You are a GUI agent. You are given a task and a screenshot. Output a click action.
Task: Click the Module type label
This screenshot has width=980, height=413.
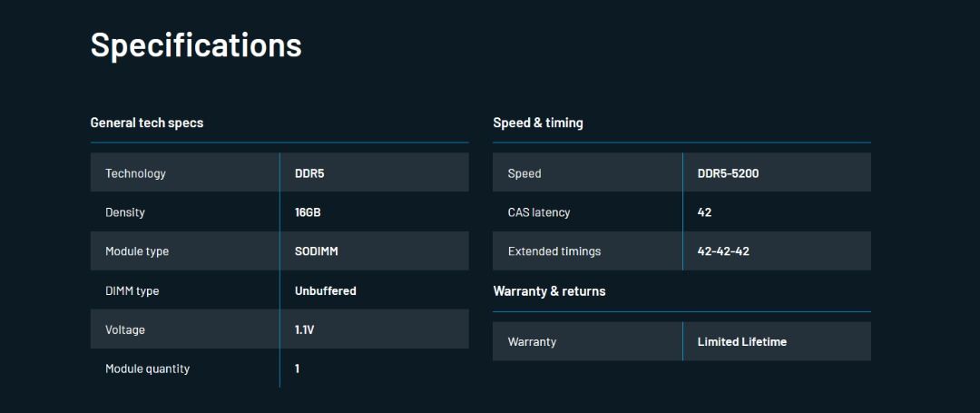pos(137,251)
